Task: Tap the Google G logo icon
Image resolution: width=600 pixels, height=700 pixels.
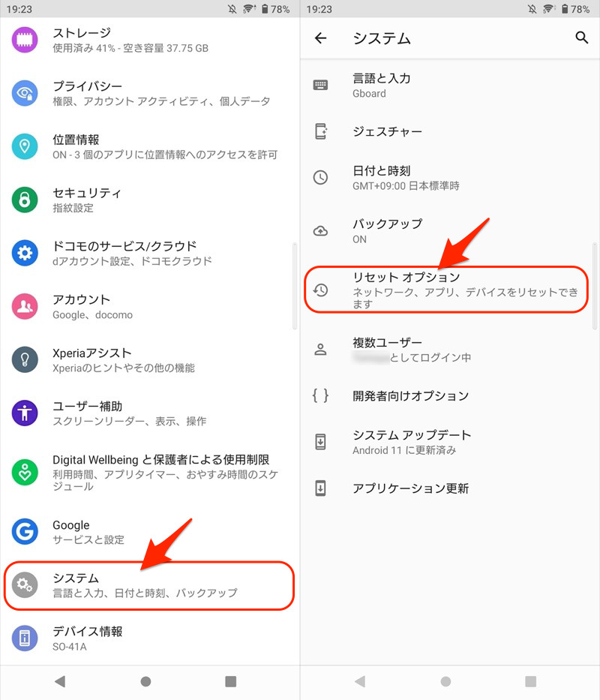Action: coord(25,531)
